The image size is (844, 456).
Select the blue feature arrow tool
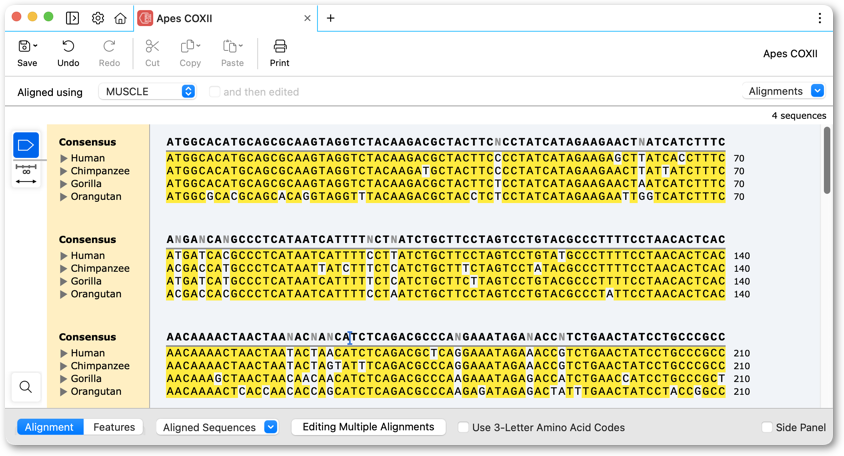pyautogui.click(x=26, y=145)
